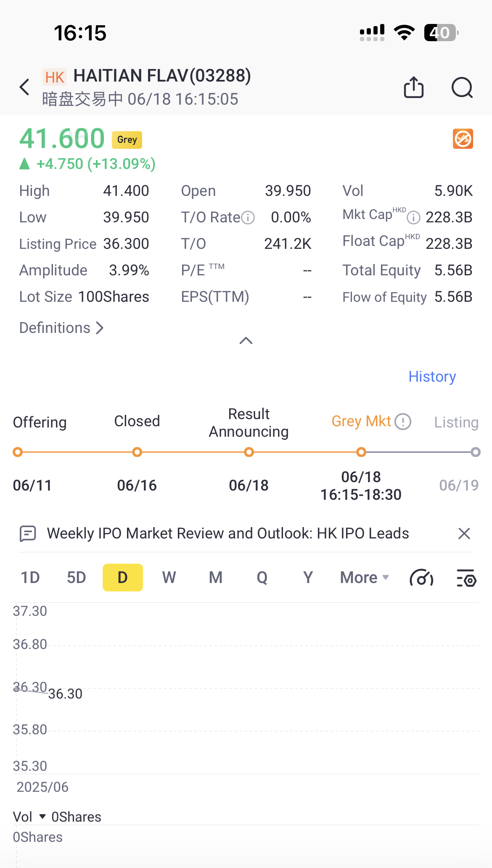Screen dimensions: 492x868
Task: Tap the share icon in header
Action: point(413,87)
